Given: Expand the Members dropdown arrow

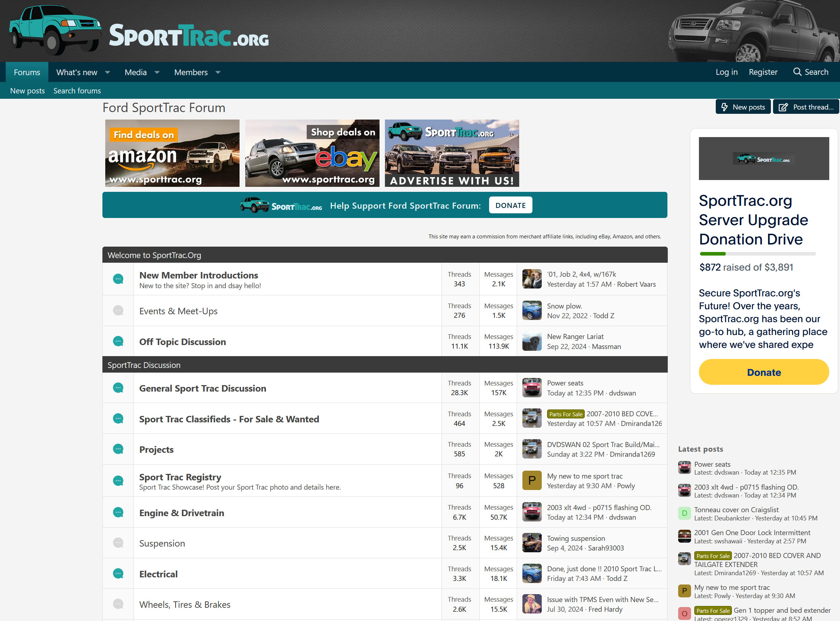Looking at the screenshot, I should pyautogui.click(x=218, y=72).
